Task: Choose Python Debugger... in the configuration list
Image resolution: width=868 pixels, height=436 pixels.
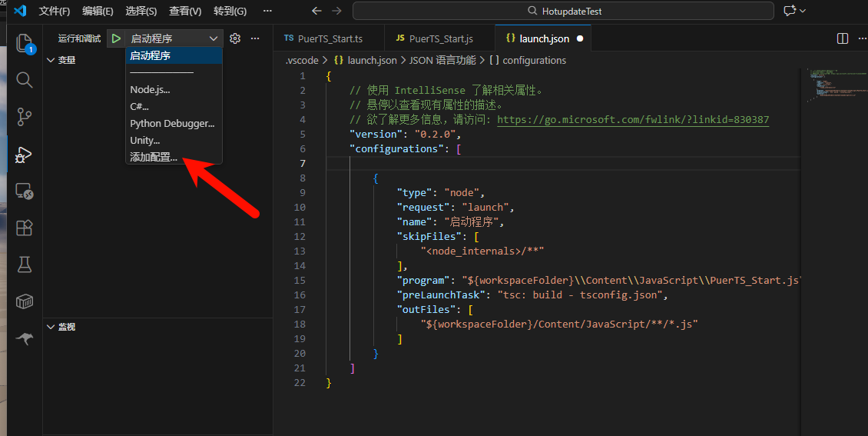Action: [172, 123]
